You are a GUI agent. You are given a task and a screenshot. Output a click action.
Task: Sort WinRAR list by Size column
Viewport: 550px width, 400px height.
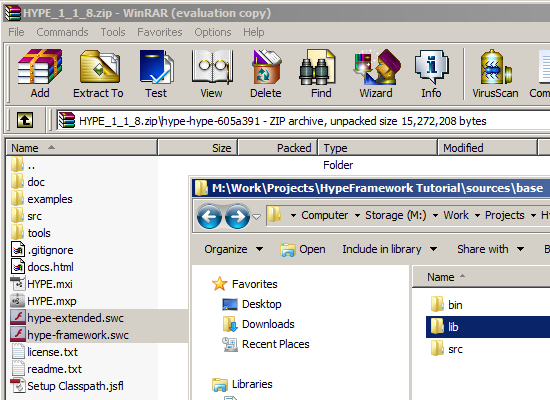[x=198, y=148]
